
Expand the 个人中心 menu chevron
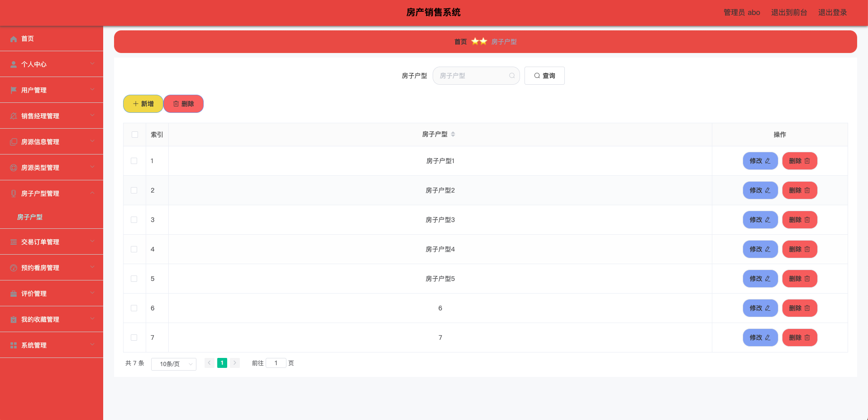tap(92, 63)
